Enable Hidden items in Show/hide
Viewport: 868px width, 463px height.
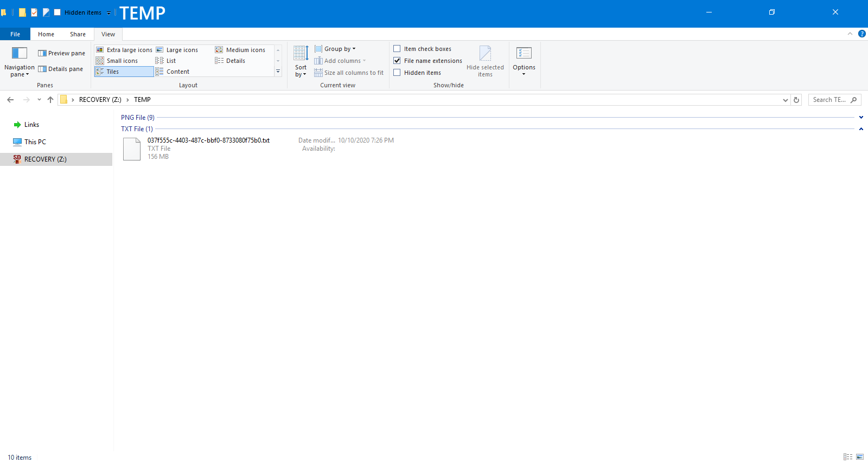click(417, 73)
